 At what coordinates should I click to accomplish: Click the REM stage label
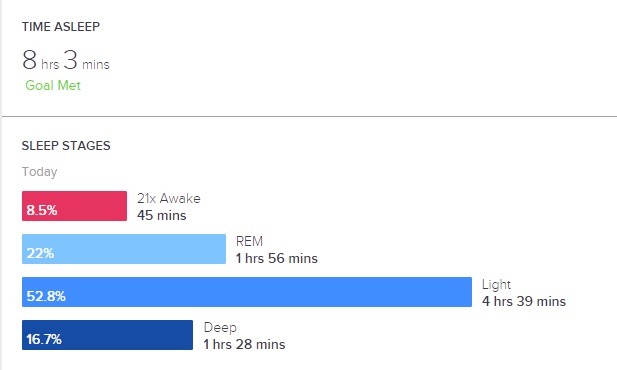point(249,241)
